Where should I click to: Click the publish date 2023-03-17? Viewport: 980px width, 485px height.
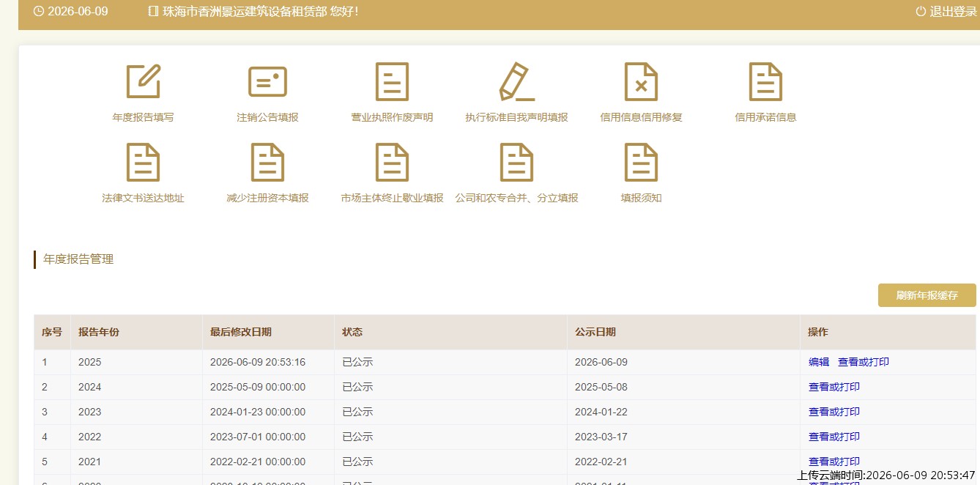[x=601, y=437]
